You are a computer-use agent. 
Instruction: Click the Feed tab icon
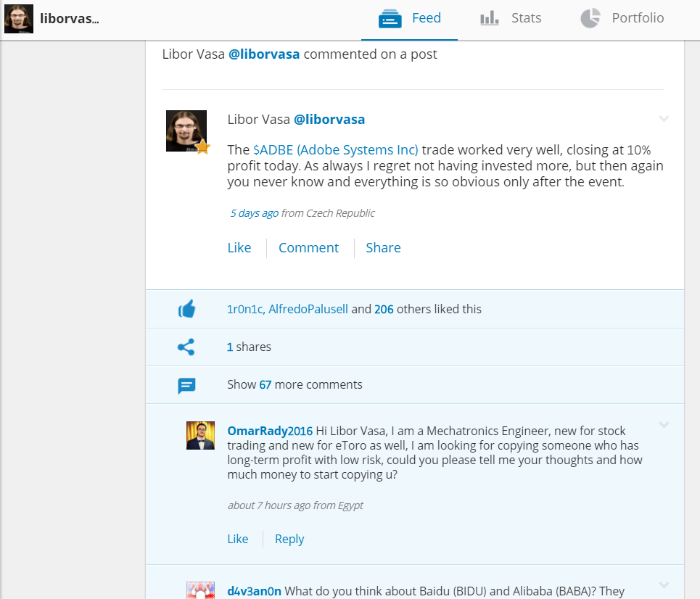point(390,19)
